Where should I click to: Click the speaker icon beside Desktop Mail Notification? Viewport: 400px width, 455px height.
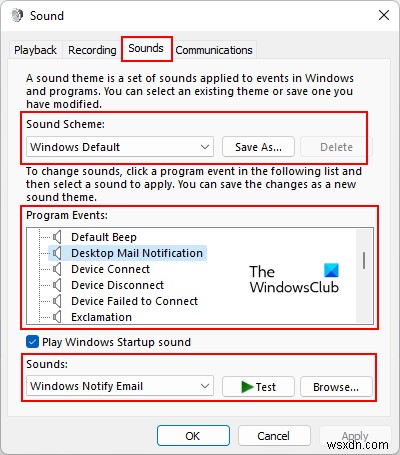[x=57, y=253]
